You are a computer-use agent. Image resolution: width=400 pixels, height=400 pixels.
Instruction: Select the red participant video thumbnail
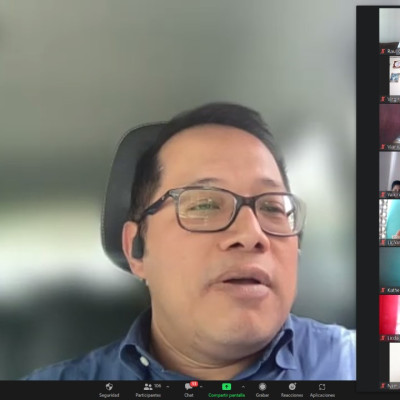point(389,318)
